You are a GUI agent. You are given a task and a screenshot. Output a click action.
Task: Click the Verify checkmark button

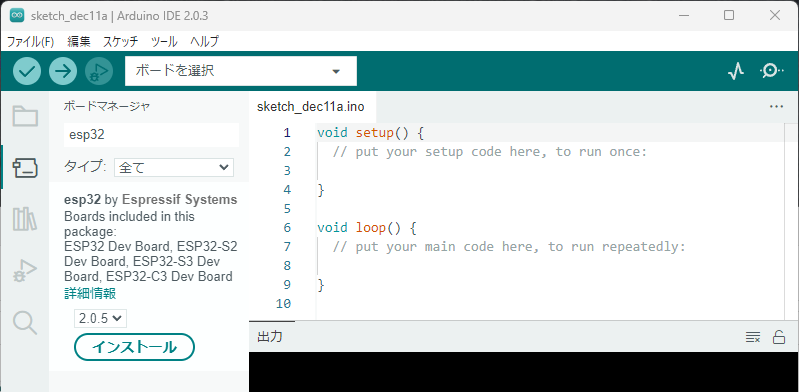(x=26, y=71)
